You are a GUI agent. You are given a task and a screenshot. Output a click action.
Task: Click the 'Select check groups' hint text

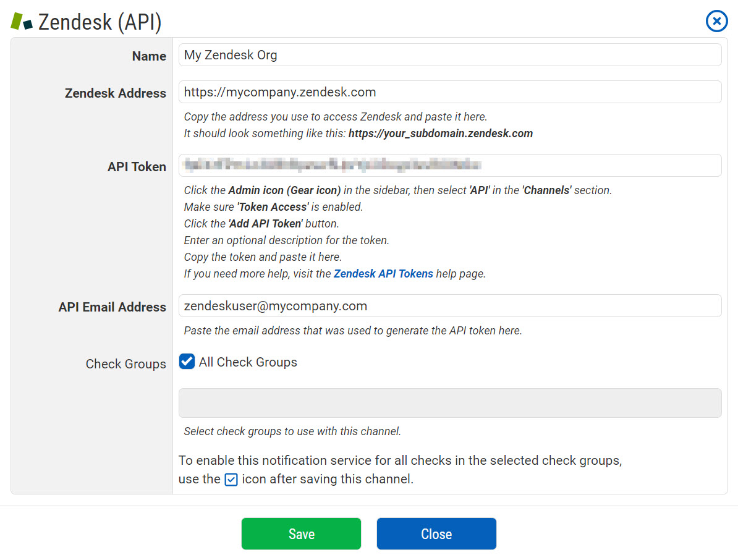click(x=292, y=431)
